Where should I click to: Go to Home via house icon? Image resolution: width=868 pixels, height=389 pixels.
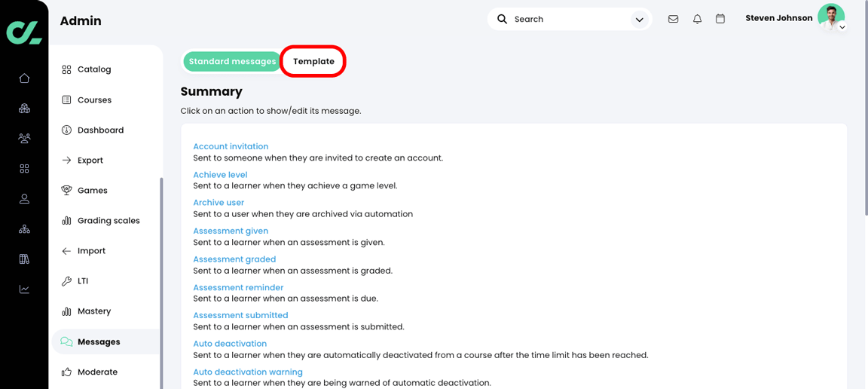tap(24, 78)
